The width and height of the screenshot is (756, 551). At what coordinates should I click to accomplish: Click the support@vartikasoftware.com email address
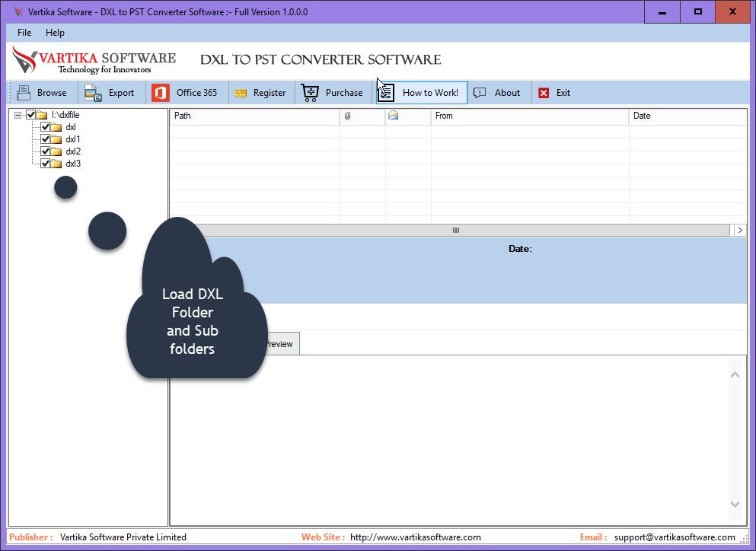coord(675,537)
